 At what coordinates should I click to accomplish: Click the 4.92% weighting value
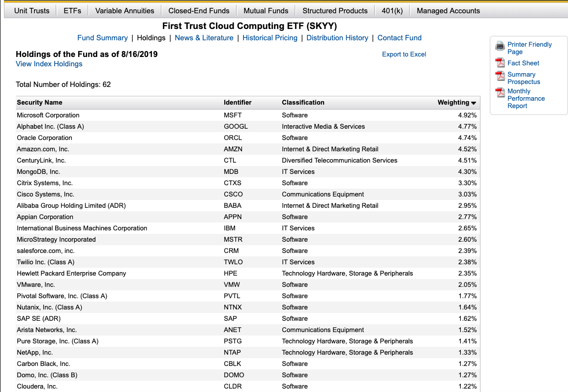(467, 115)
